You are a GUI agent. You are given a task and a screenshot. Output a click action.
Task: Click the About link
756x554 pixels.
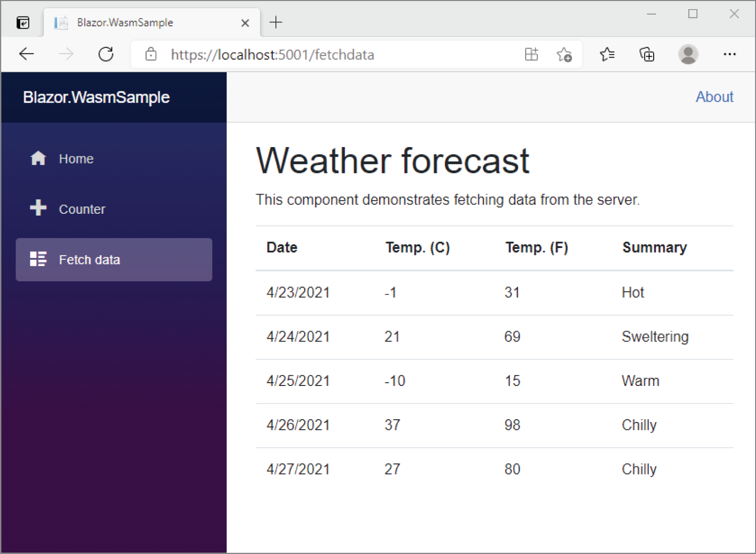click(714, 97)
